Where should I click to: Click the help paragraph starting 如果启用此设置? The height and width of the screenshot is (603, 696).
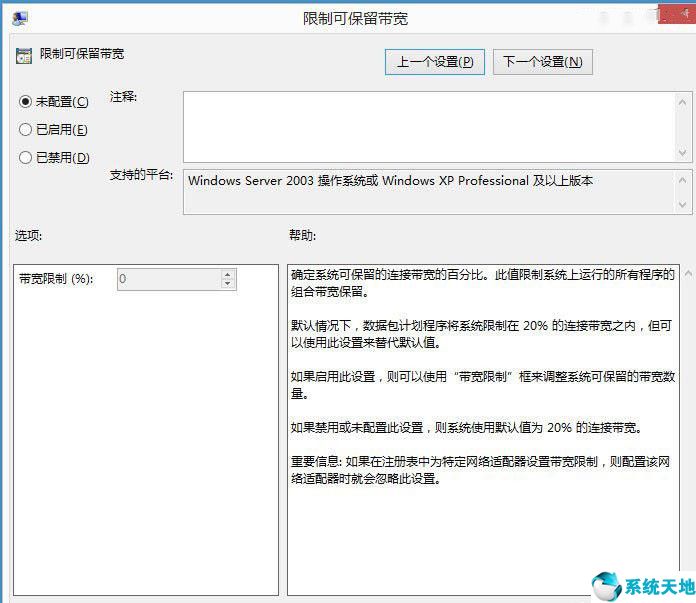483,385
